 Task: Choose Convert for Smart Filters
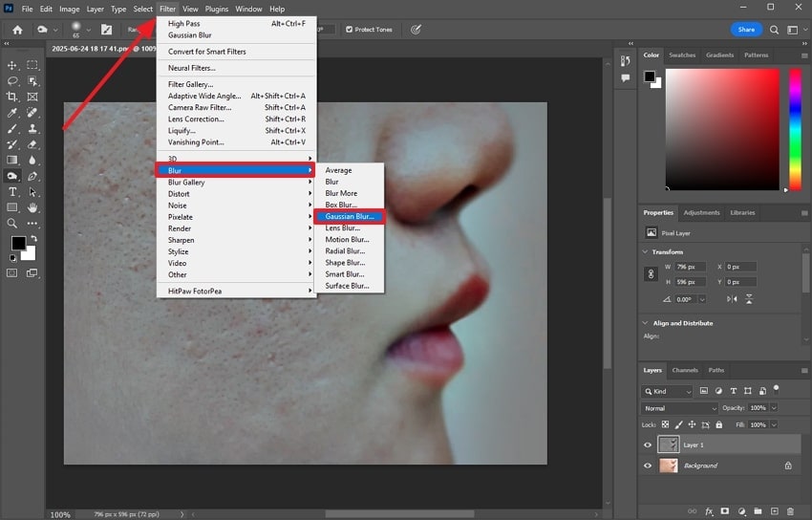click(x=236, y=52)
